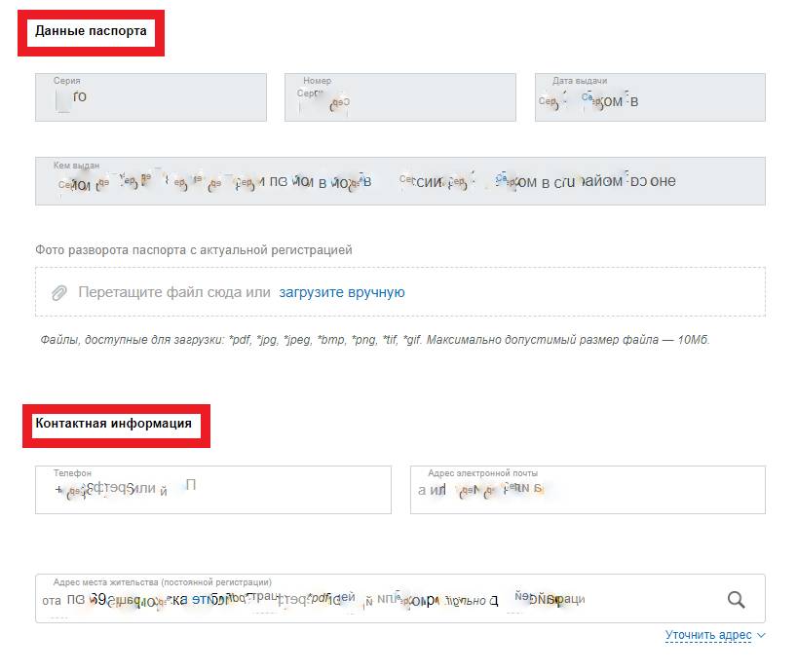Click the Номер passport number field

pos(400,97)
